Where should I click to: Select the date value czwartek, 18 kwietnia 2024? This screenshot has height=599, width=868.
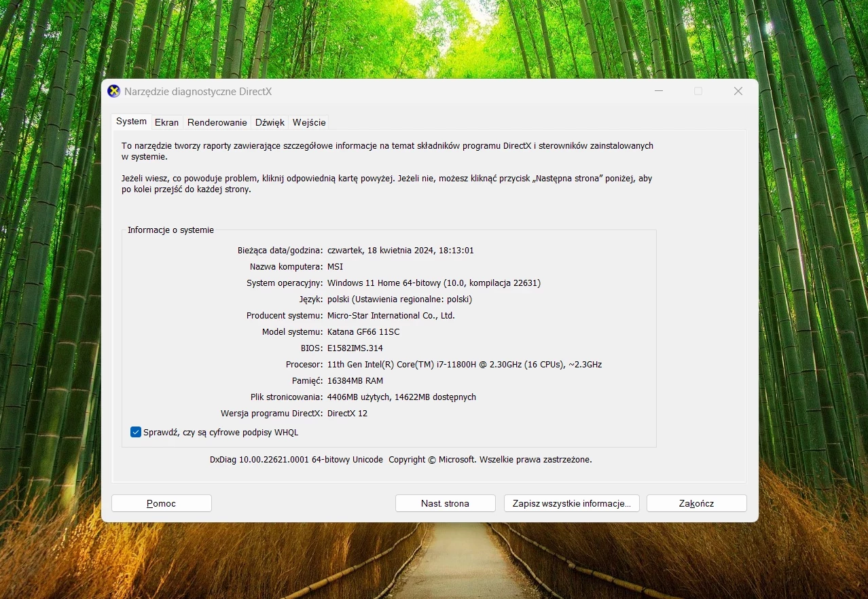(x=401, y=250)
